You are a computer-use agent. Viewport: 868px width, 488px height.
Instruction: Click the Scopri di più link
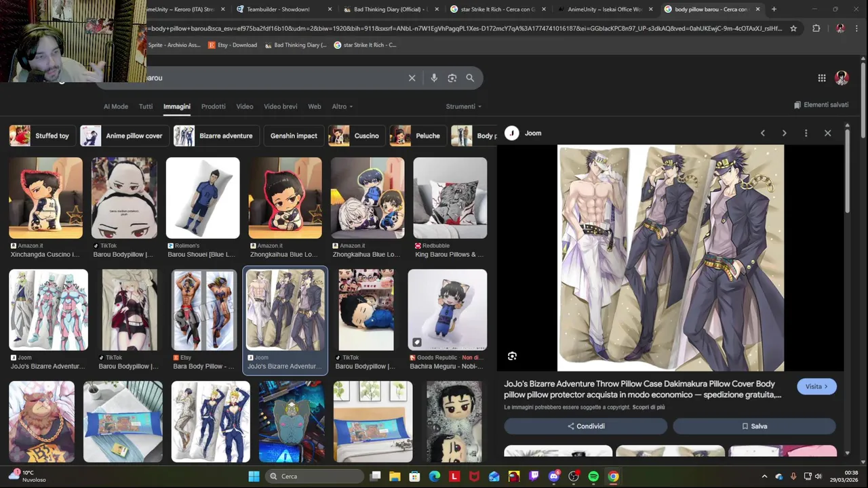point(648,407)
